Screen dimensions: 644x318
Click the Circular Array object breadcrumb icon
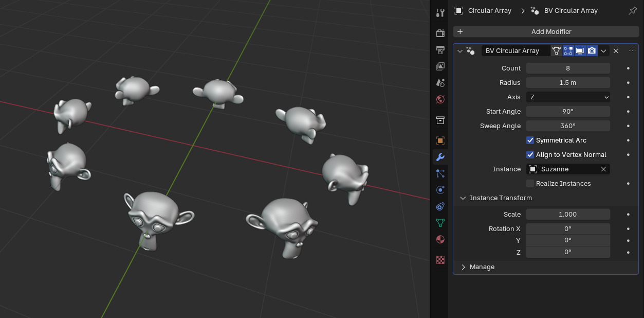coord(459,10)
